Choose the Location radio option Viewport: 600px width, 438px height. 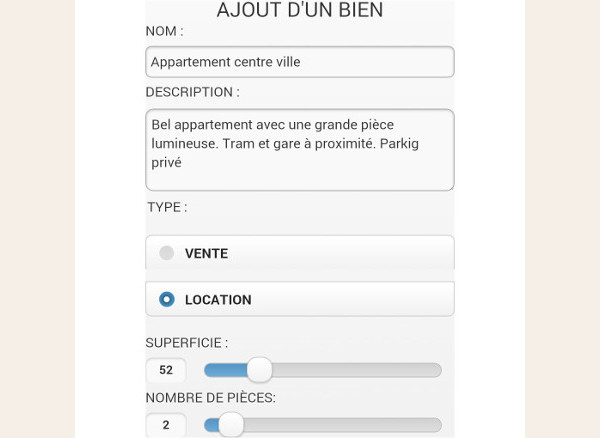pyautogui.click(x=300, y=299)
